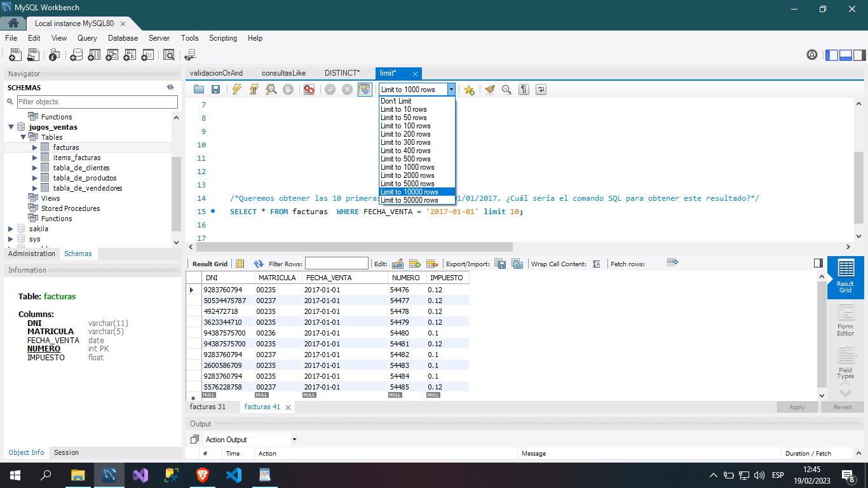The width and height of the screenshot is (868, 488).
Task: Refresh schemas list icon
Action: [170, 88]
